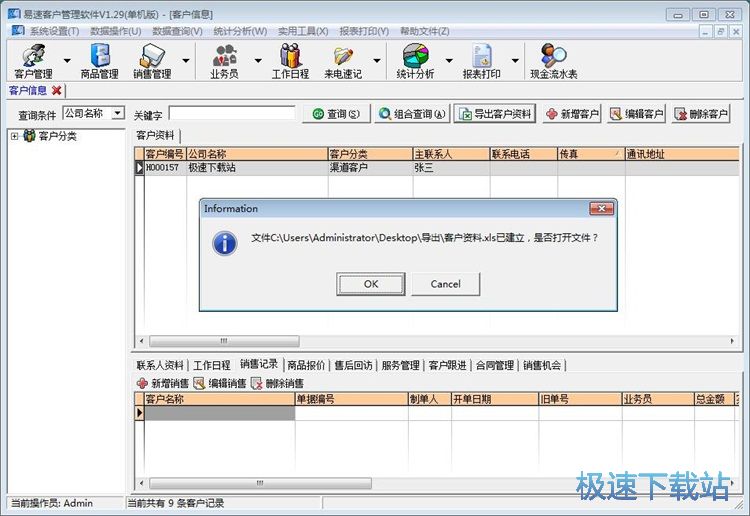
Task: Switch to the 售后回访 tab
Action: (353, 365)
